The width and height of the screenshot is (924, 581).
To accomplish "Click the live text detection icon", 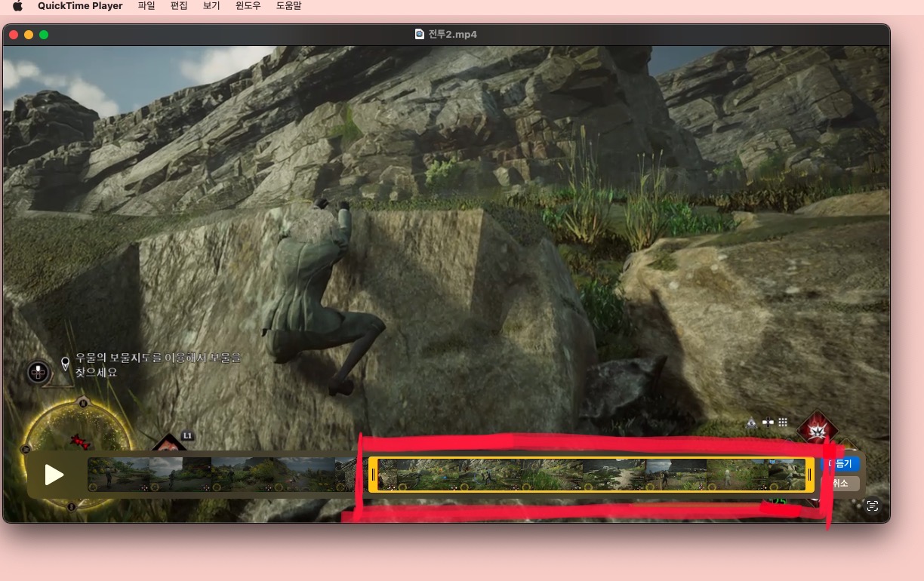I will click(x=873, y=506).
